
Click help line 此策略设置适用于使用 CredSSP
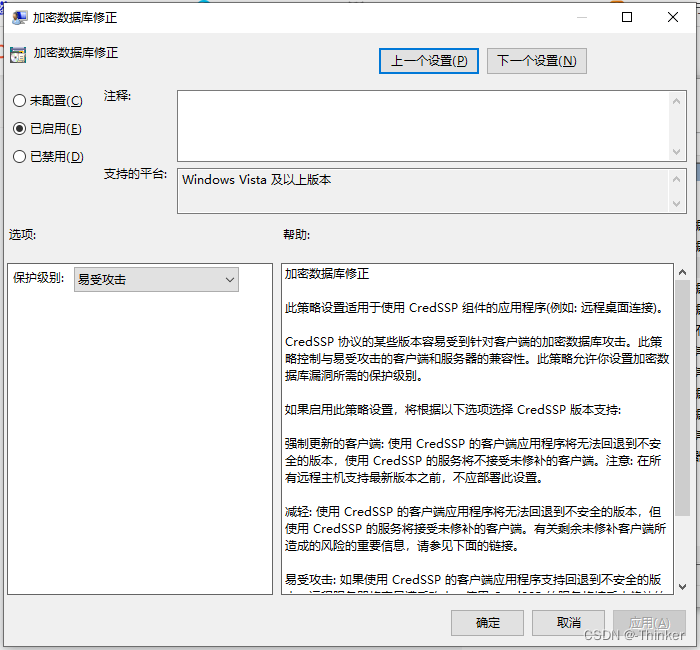pos(475,308)
